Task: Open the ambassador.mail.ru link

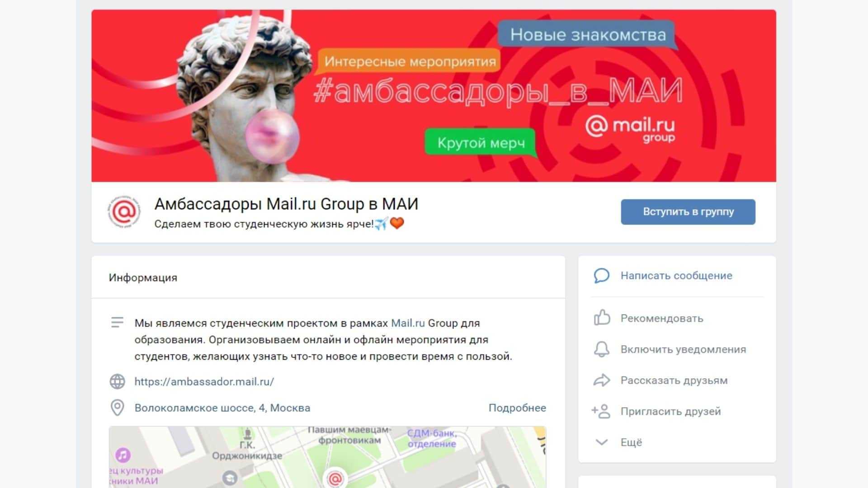Action: 204,381
